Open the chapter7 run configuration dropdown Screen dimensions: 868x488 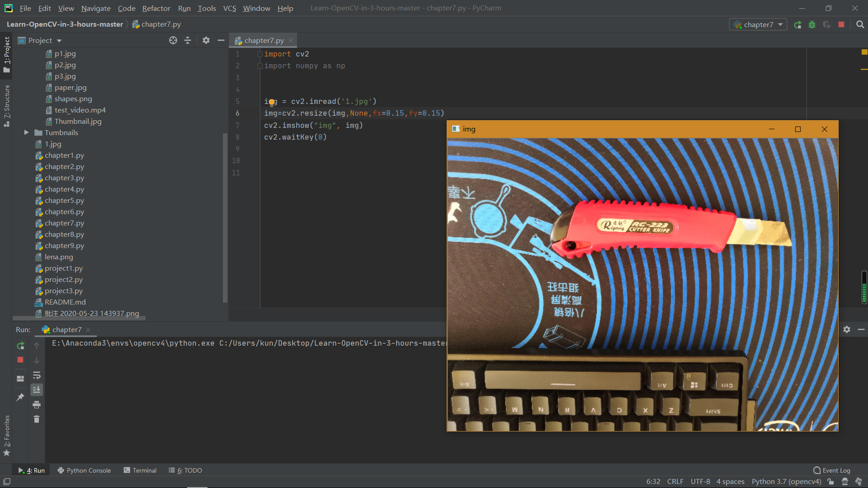click(758, 25)
